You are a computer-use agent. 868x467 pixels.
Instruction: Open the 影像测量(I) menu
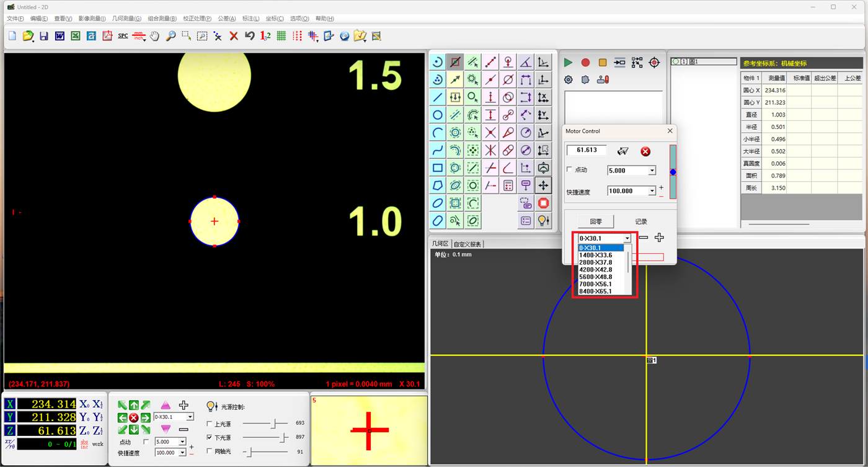(92, 19)
